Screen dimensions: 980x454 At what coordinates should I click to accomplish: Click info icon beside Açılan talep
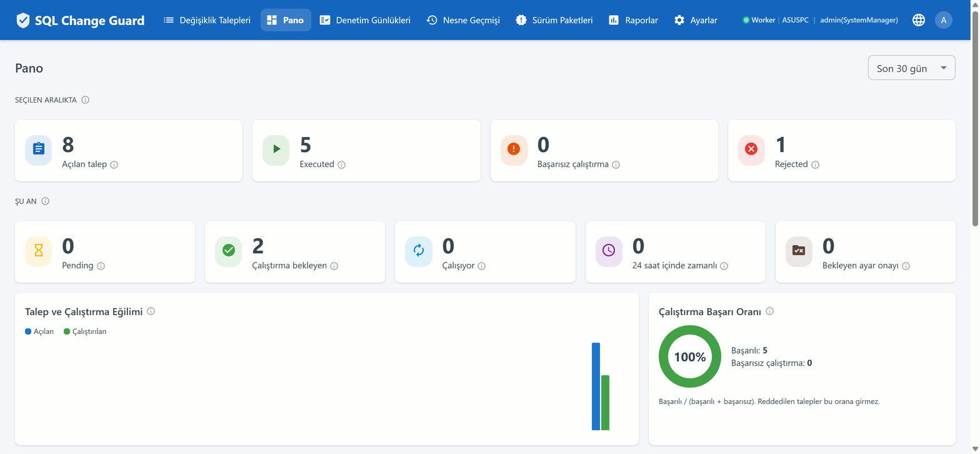point(114,165)
